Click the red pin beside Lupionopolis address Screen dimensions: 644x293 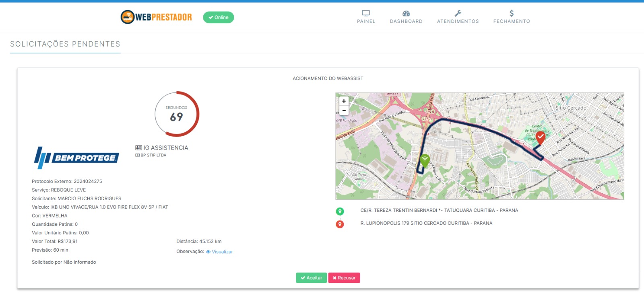pyautogui.click(x=340, y=224)
